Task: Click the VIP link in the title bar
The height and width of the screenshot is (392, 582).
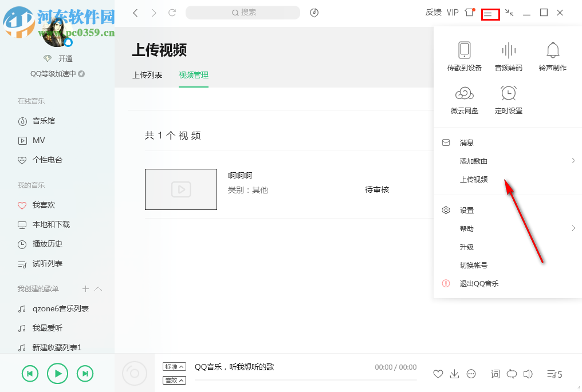Action: (453, 12)
